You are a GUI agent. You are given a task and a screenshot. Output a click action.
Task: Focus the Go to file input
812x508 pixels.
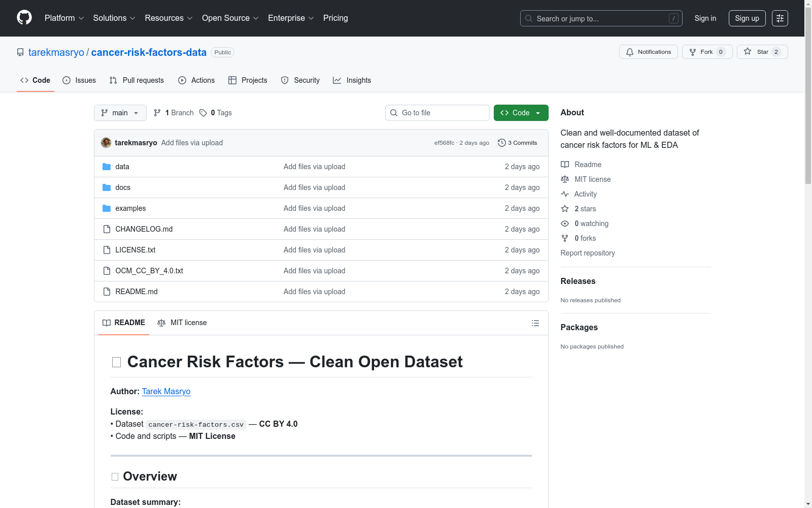tap(437, 113)
